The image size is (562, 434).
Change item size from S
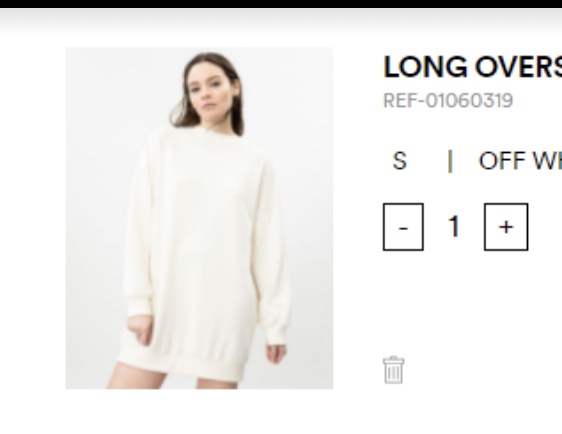(x=400, y=161)
